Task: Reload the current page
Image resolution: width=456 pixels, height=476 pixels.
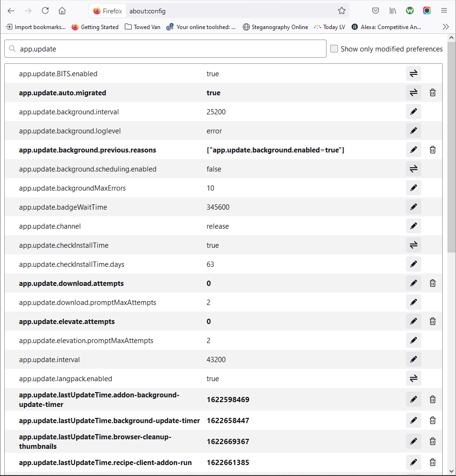Action: click(x=45, y=10)
